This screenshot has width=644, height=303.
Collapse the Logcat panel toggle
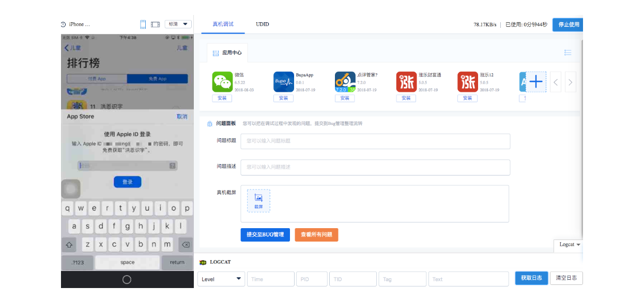[570, 245]
